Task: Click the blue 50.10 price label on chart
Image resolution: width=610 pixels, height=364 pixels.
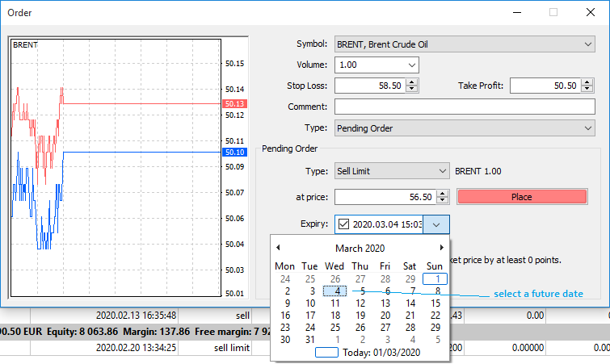Action: tap(234, 152)
